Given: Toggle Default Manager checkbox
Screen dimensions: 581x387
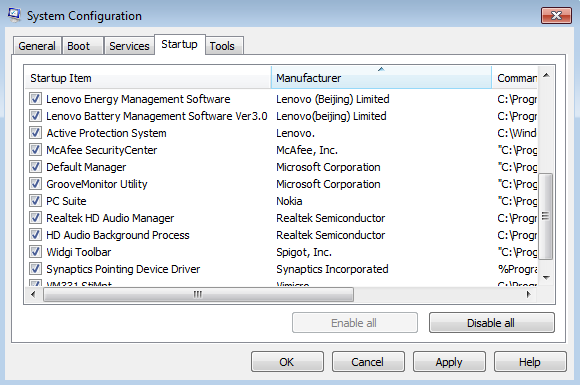Looking at the screenshot, I should 36,167.
